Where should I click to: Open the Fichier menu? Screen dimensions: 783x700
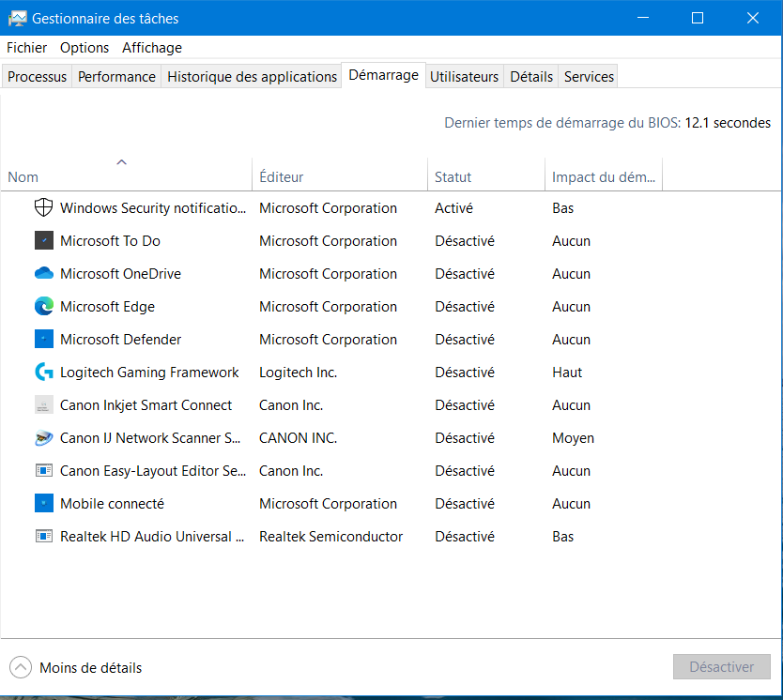tap(27, 48)
